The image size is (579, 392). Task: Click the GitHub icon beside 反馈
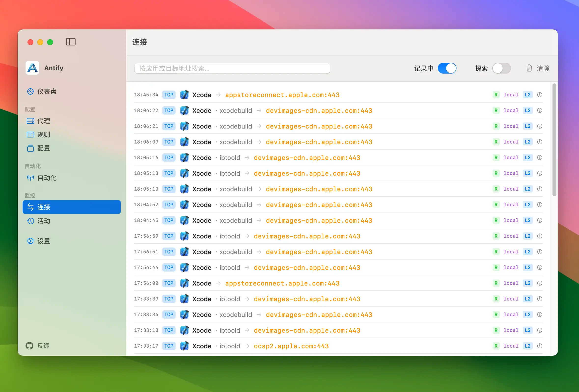(29, 346)
